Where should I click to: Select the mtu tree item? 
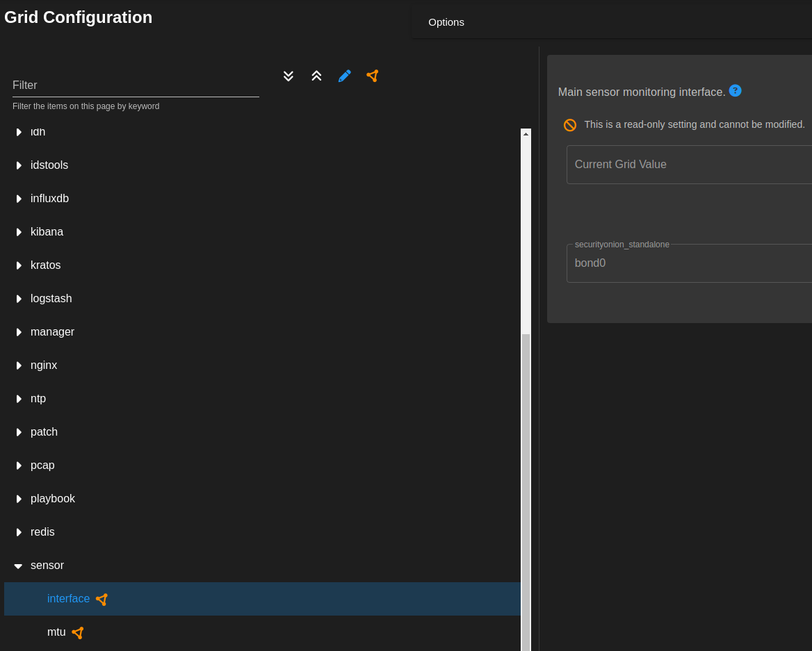point(56,632)
